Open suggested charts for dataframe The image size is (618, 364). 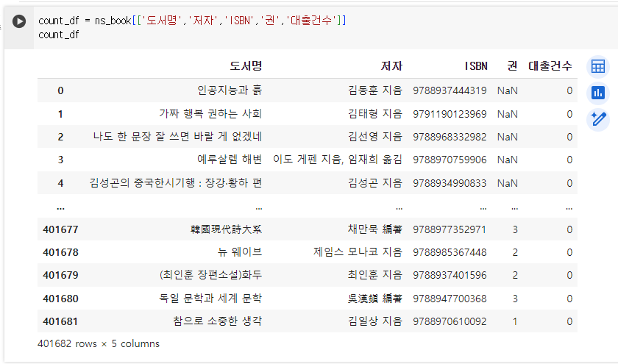tap(598, 93)
